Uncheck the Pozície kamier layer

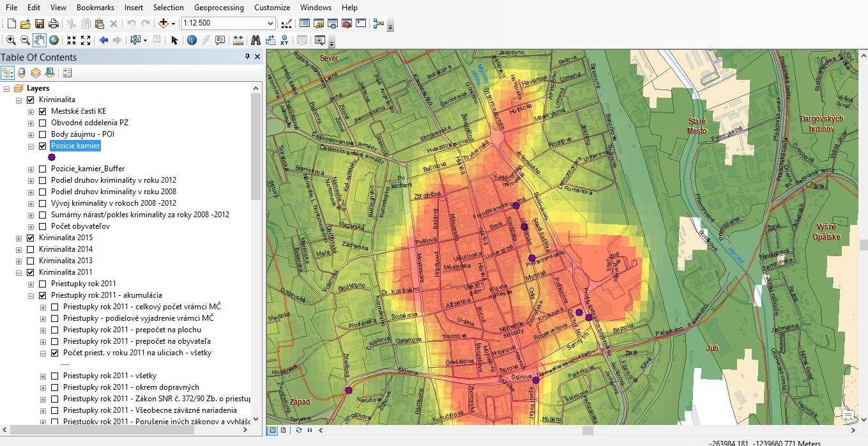[x=42, y=146]
